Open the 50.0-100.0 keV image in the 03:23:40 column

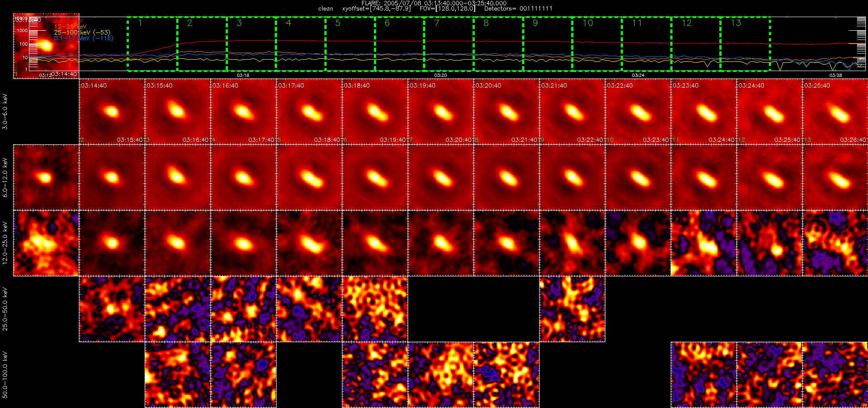pos(704,375)
